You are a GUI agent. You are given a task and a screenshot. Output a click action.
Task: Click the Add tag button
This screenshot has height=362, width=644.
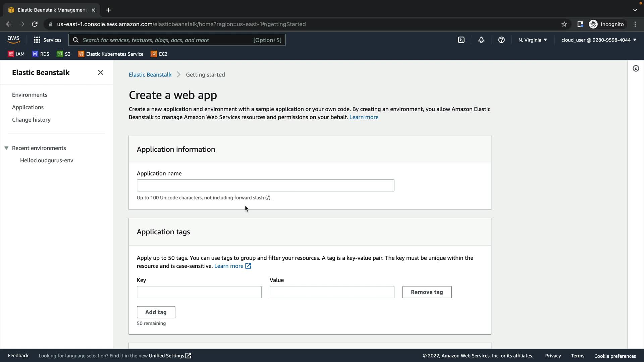156,312
